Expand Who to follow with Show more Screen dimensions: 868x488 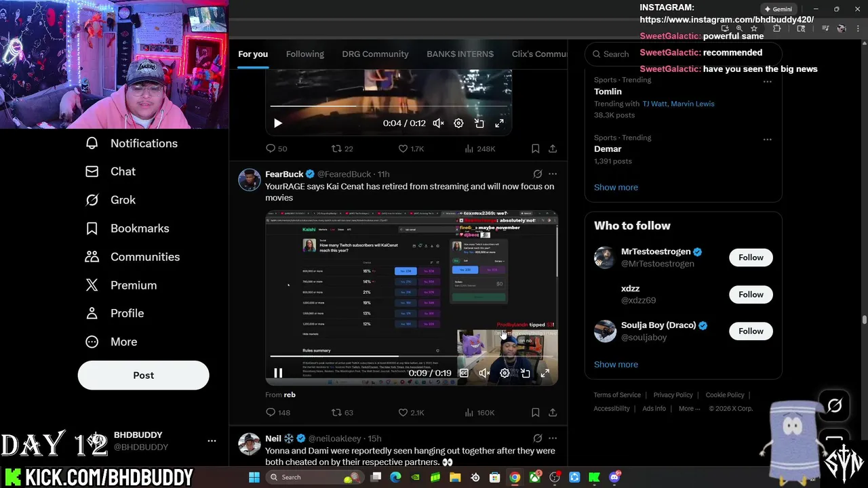[x=616, y=364]
